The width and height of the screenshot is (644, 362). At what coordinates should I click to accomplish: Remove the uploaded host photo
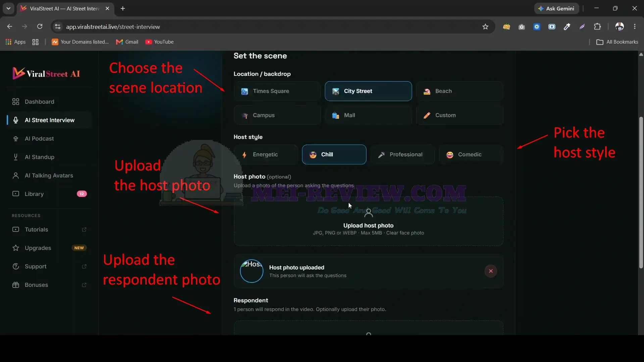(491, 271)
